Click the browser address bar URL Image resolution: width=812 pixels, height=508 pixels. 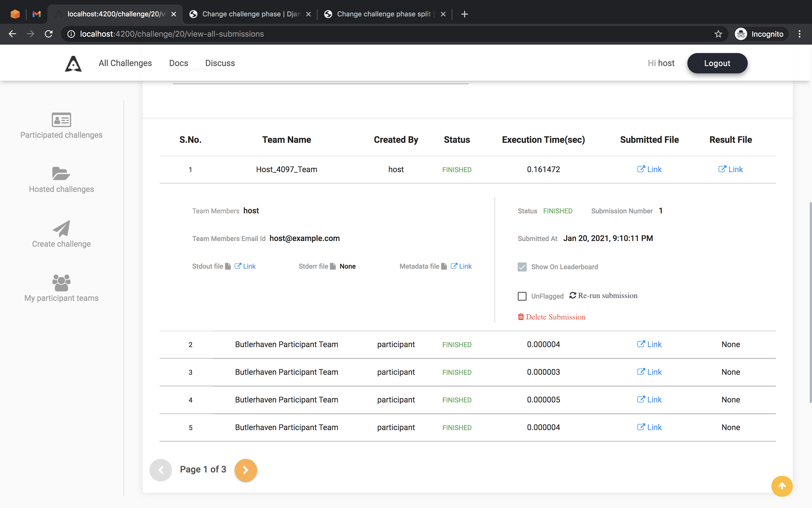click(172, 34)
